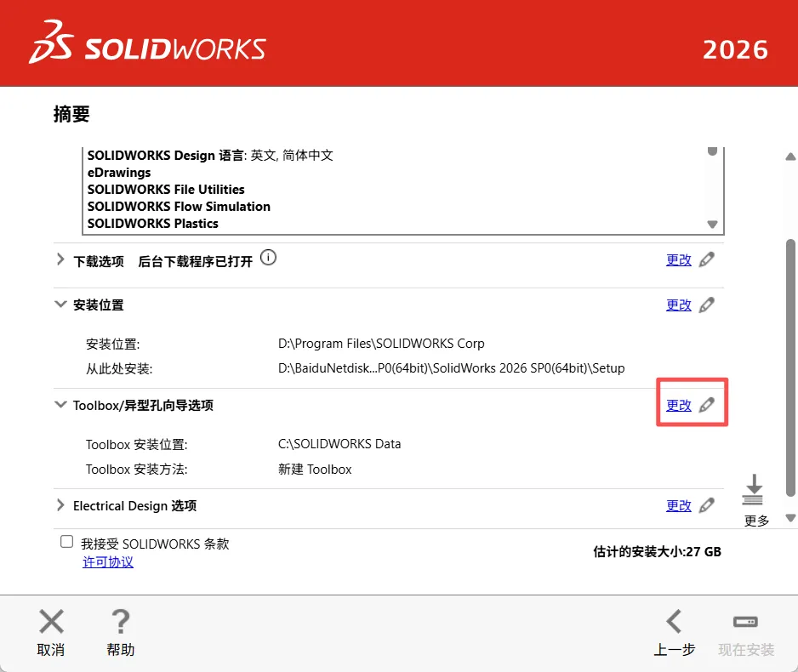The width and height of the screenshot is (798, 672).
Task: Click the main vertical scrollbar thumb
Action: [x=790, y=367]
